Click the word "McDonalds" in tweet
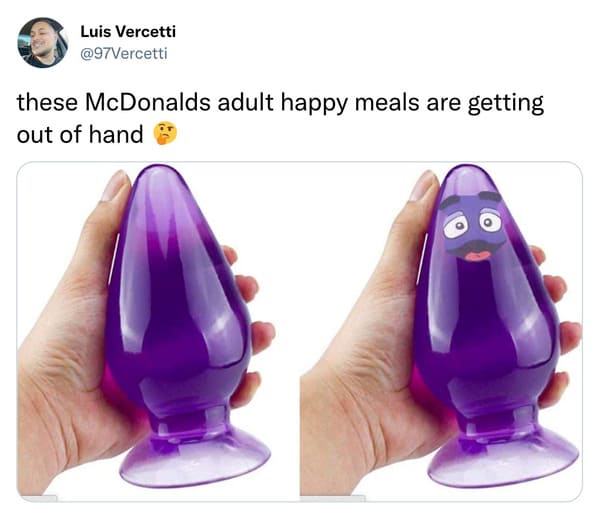Screen dimensions: 599x518 pyautogui.click(x=148, y=102)
